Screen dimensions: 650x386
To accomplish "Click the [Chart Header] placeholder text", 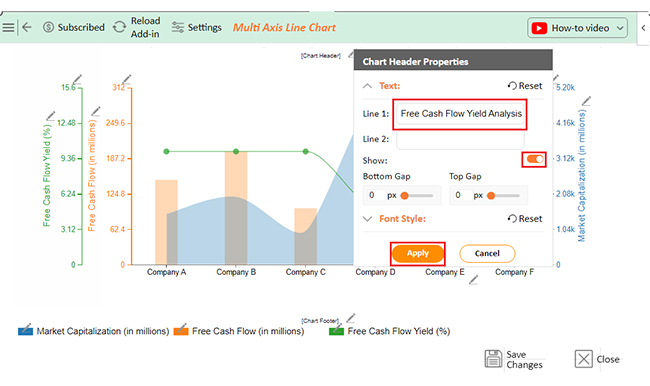I will point(321,56).
